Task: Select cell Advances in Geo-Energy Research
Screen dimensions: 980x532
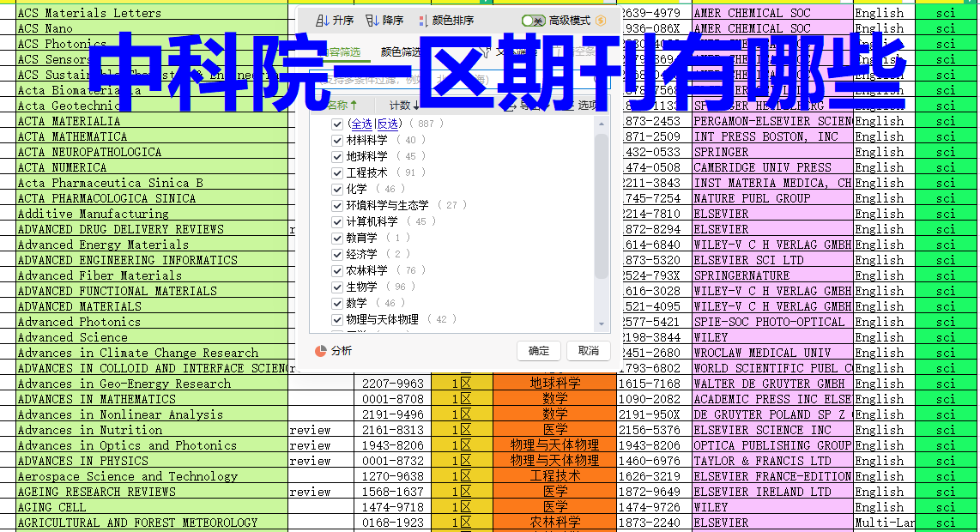Action: click(x=152, y=384)
